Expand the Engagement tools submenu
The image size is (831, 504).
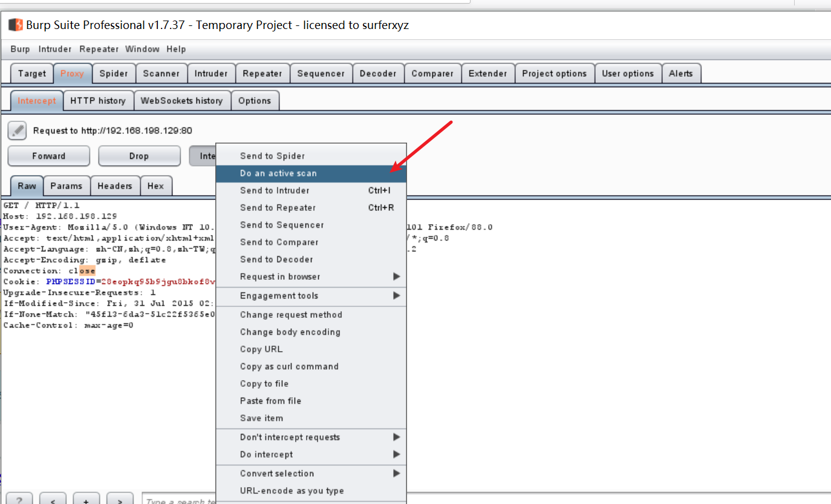coord(311,296)
